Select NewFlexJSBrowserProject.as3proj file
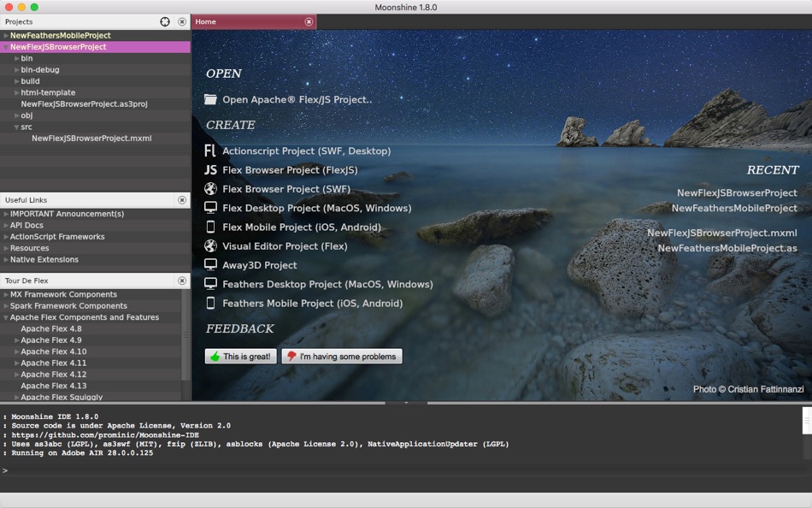 (84, 103)
